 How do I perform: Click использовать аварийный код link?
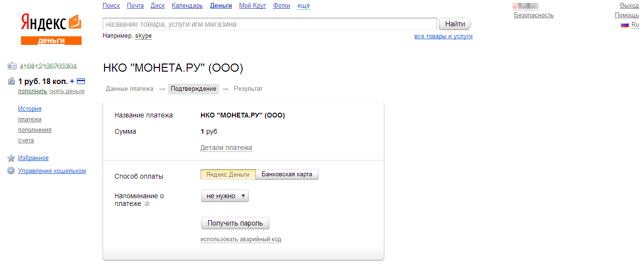tap(241, 239)
